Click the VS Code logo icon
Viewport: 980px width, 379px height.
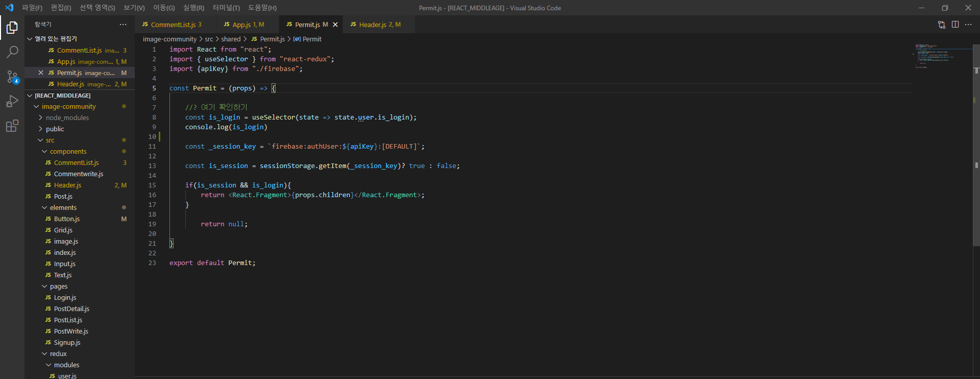[9, 8]
